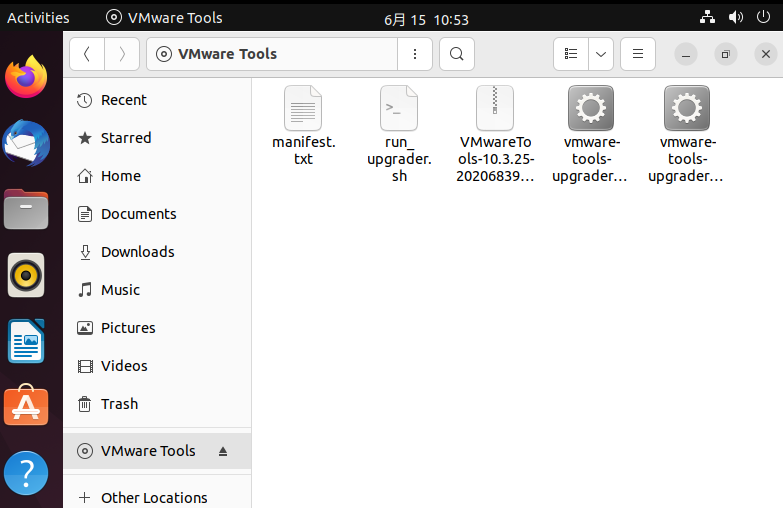Switch to list view layout

(571, 54)
